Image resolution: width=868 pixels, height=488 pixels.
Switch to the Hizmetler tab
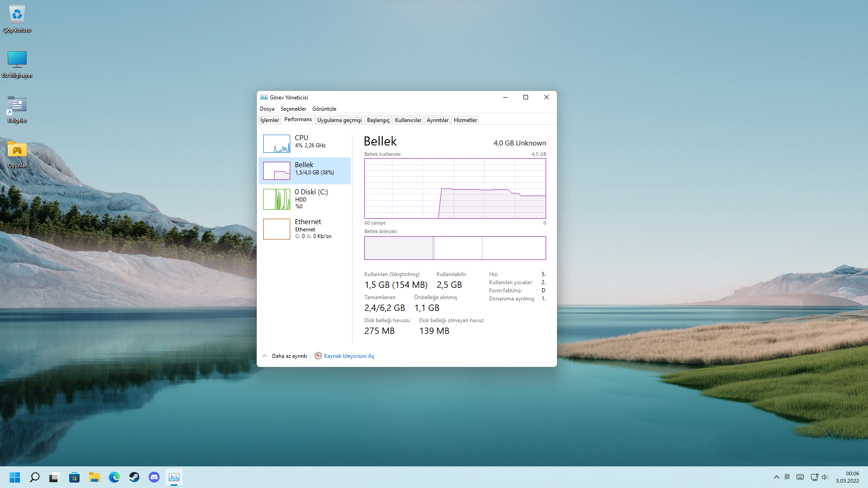click(x=465, y=120)
